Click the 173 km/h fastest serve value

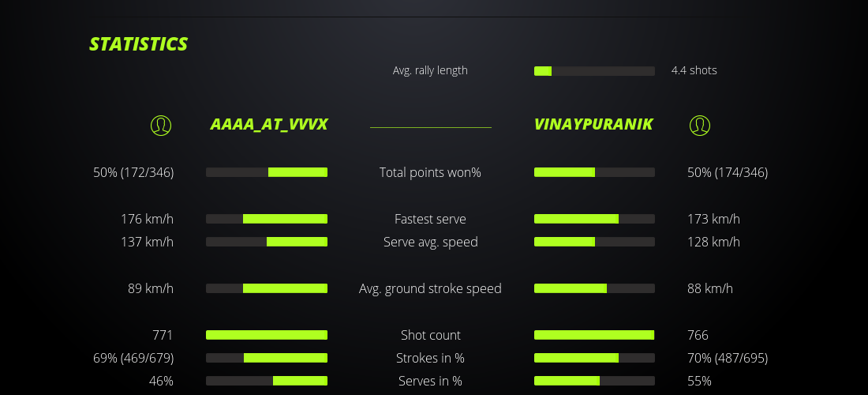tap(713, 219)
